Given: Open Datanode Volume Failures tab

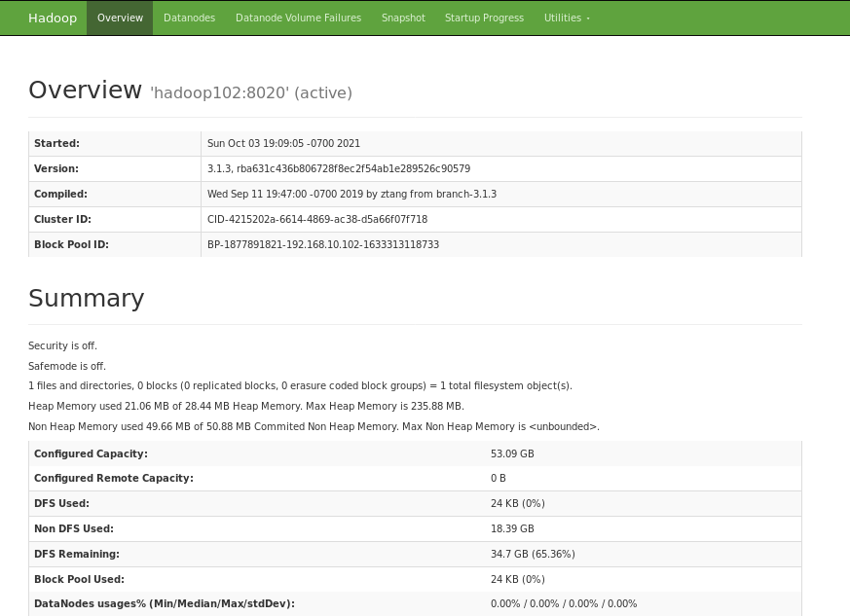Looking at the screenshot, I should (x=298, y=18).
